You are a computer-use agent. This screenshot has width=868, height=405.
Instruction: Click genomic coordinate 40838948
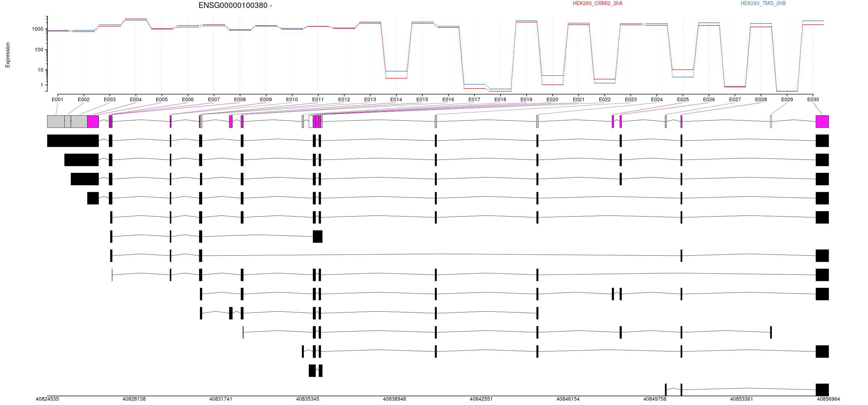(x=395, y=399)
